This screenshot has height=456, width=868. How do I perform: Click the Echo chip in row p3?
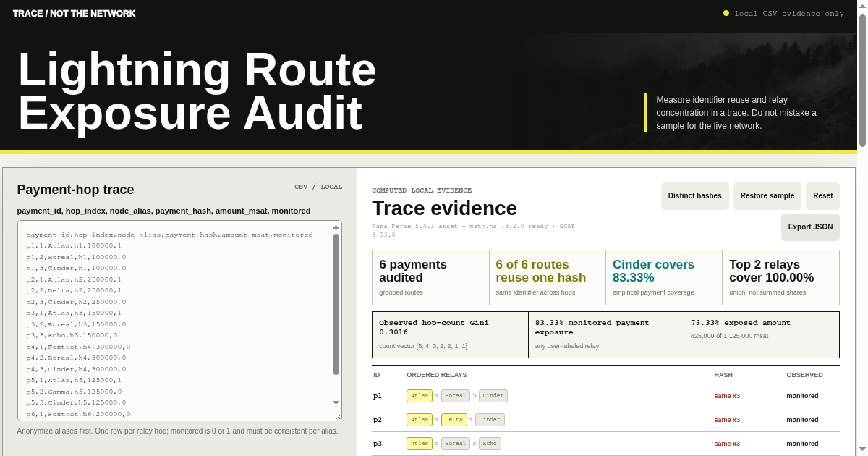[x=490, y=444]
